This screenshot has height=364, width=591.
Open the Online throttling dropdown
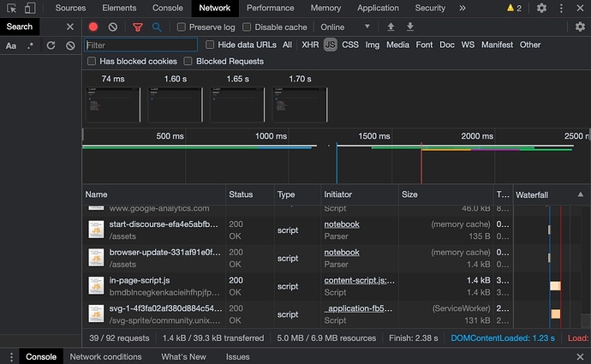(x=345, y=27)
